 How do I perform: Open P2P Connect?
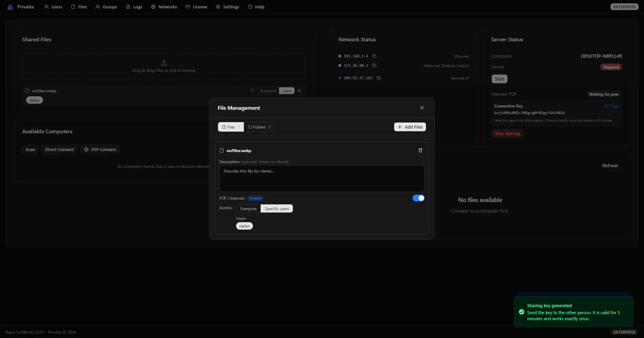[100, 150]
